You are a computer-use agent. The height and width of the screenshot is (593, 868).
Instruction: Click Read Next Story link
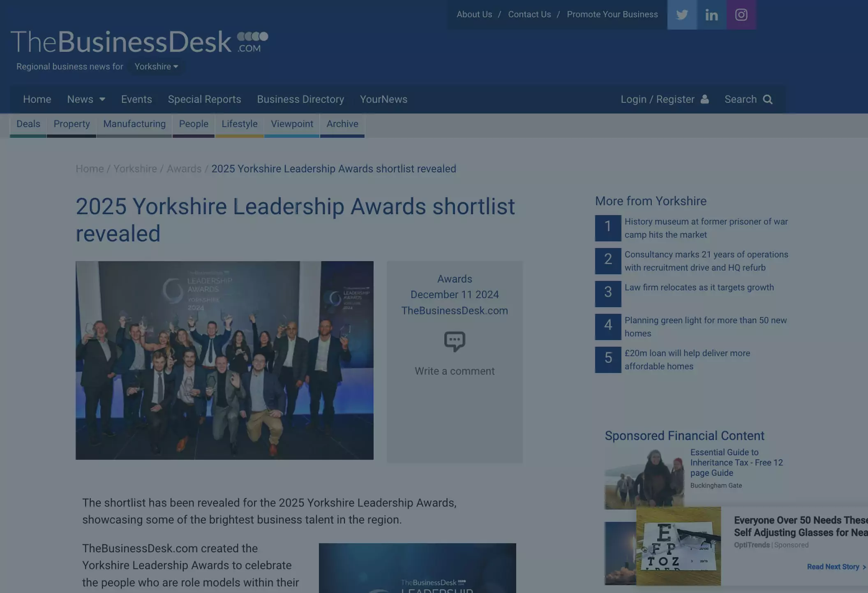click(836, 567)
